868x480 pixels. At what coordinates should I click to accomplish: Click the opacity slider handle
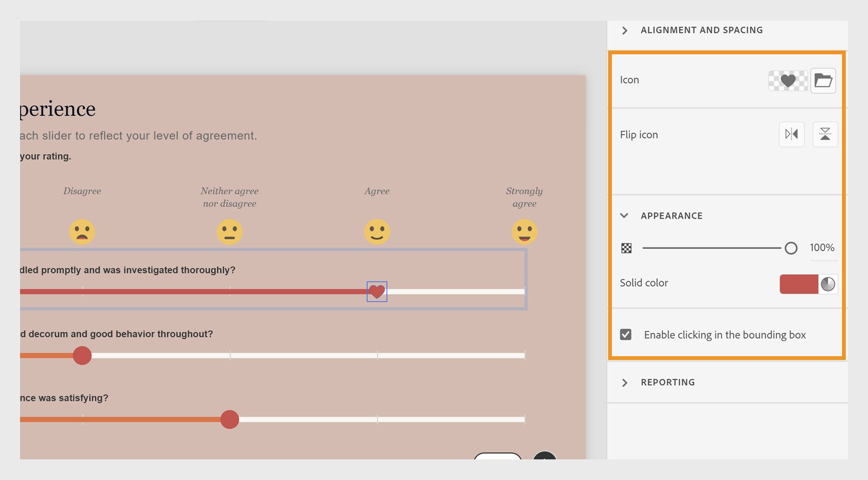pos(791,248)
